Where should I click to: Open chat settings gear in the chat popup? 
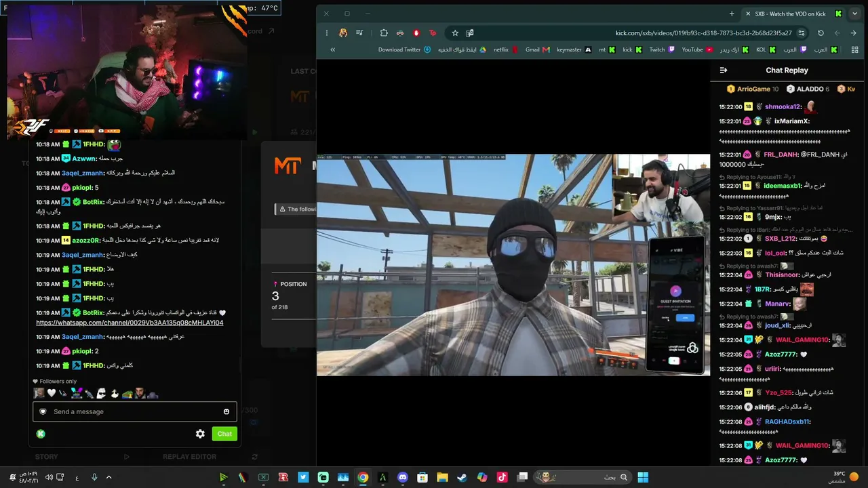(x=200, y=434)
